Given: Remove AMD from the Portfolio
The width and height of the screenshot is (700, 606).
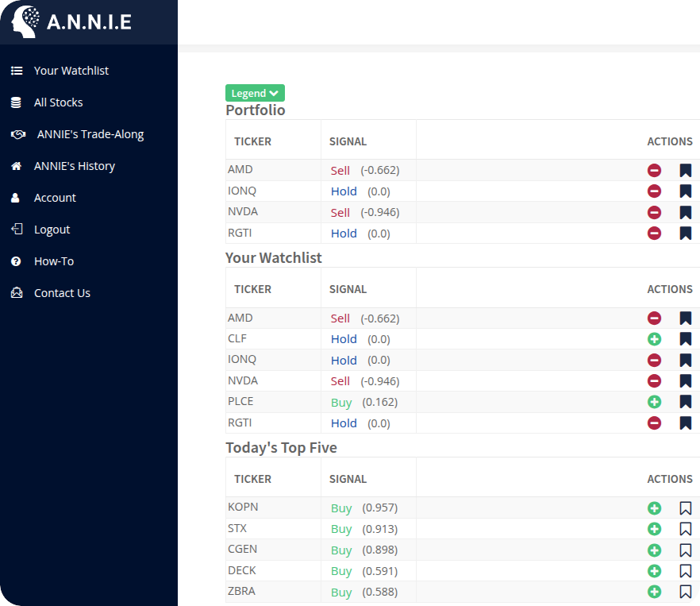Looking at the screenshot, I should pyautogui.click(x=654, y=170).
